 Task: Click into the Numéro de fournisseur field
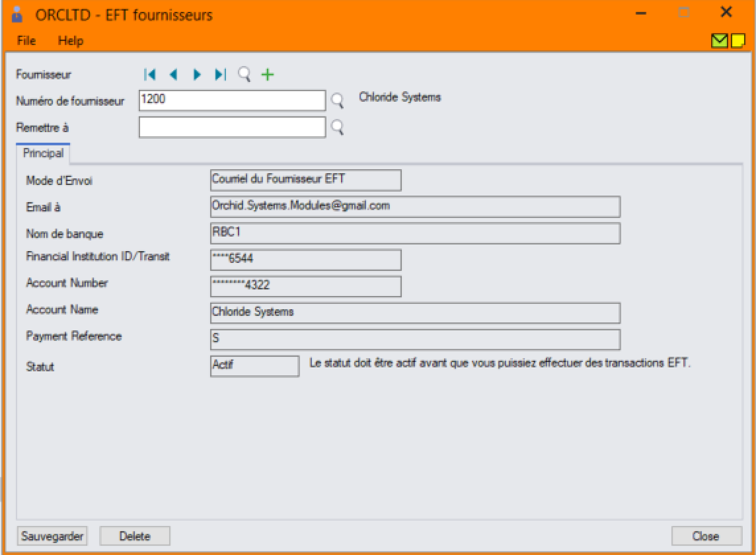pos(232,100)
